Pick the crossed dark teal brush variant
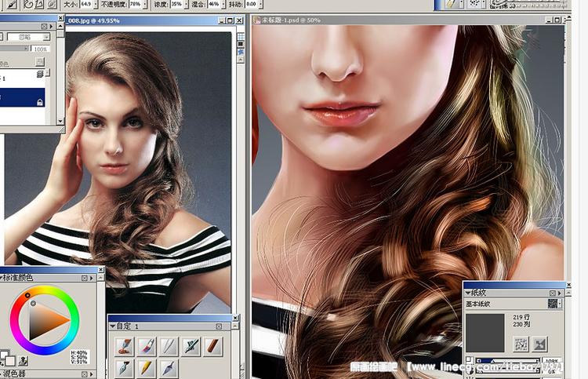This screenshot has height=379, width=588. click(191, 346)
